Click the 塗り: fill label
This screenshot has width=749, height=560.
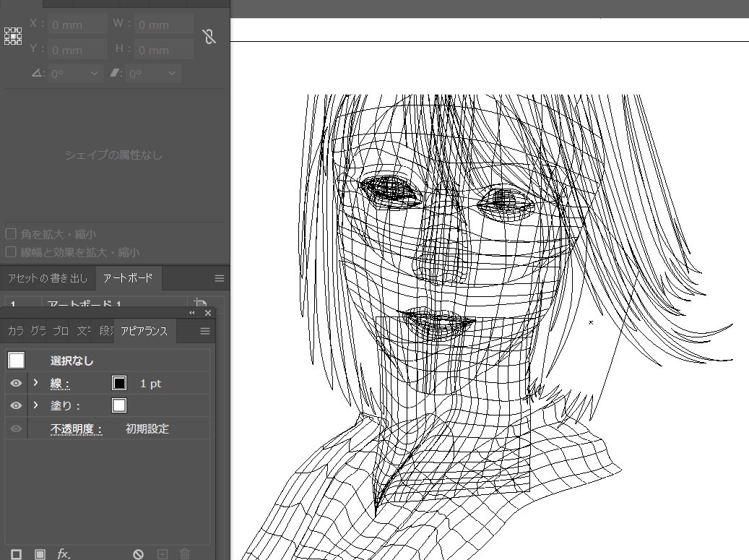[66, 405]
